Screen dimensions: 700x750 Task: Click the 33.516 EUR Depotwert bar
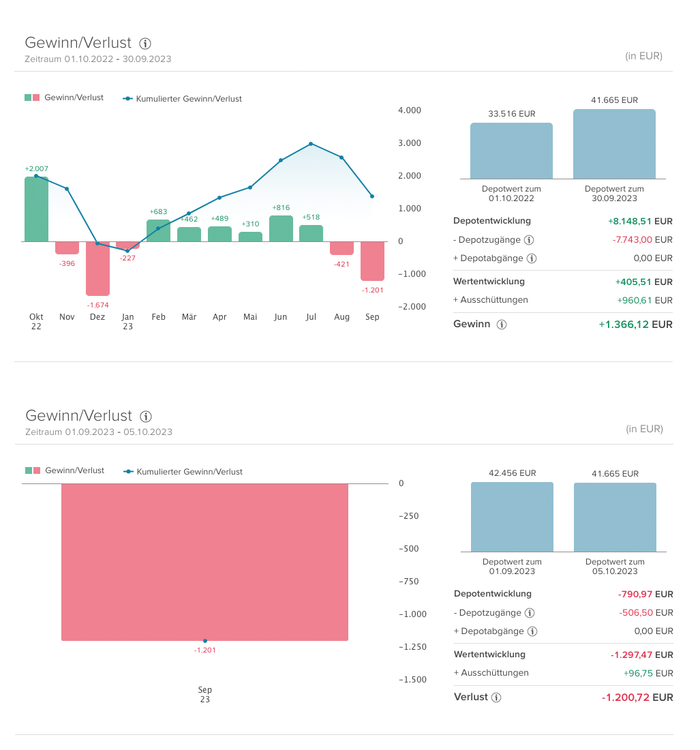[511, 151]
